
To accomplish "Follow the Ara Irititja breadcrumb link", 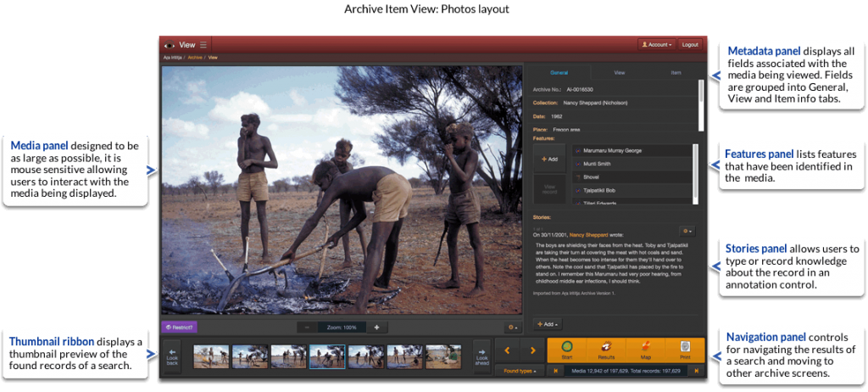I will [172, 57].
